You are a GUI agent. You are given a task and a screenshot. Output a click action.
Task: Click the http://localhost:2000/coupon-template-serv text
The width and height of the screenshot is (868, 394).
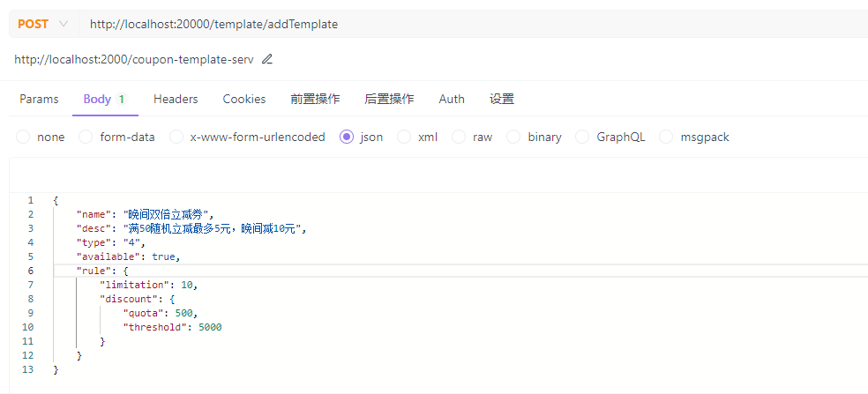pyautogui.click(x=134, y=59)
